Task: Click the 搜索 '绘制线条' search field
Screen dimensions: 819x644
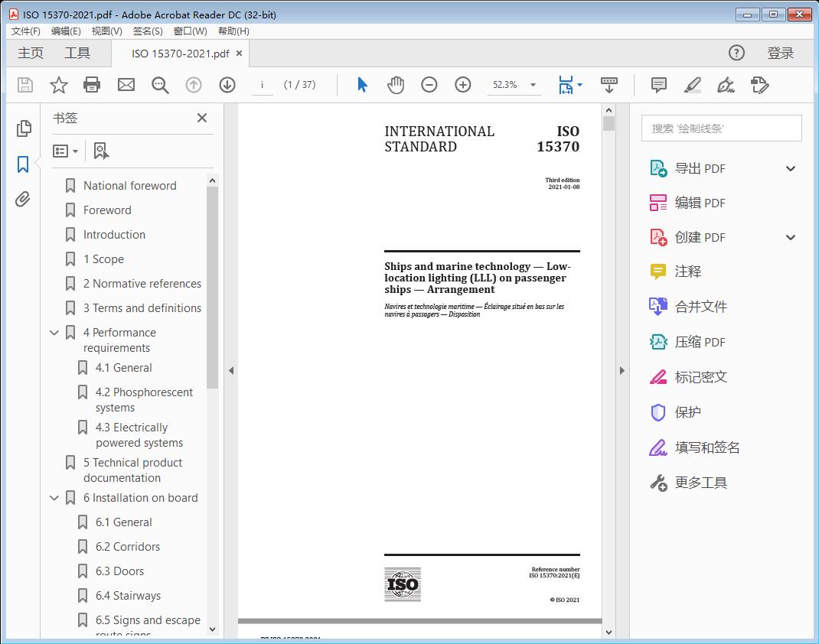Action: 720,128
